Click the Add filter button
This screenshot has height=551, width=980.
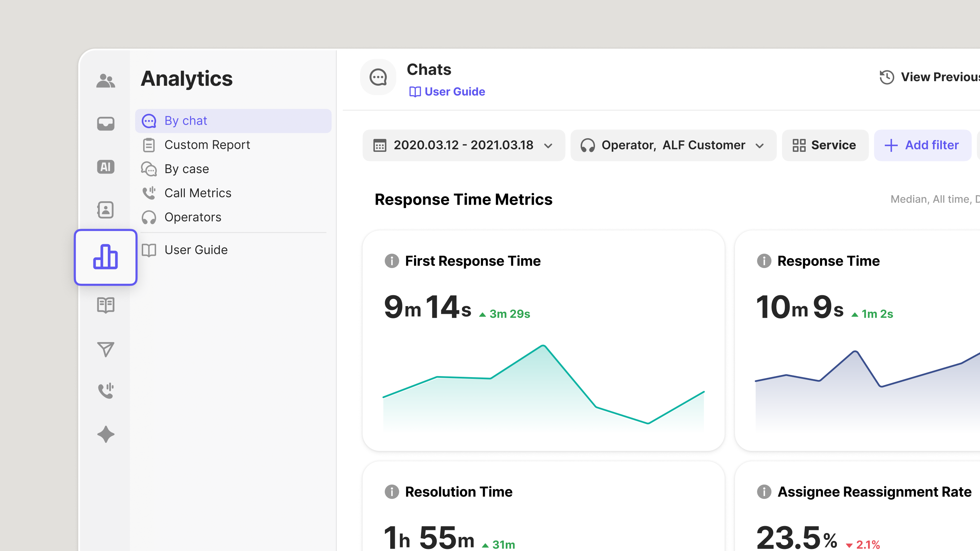pos(922,145)
